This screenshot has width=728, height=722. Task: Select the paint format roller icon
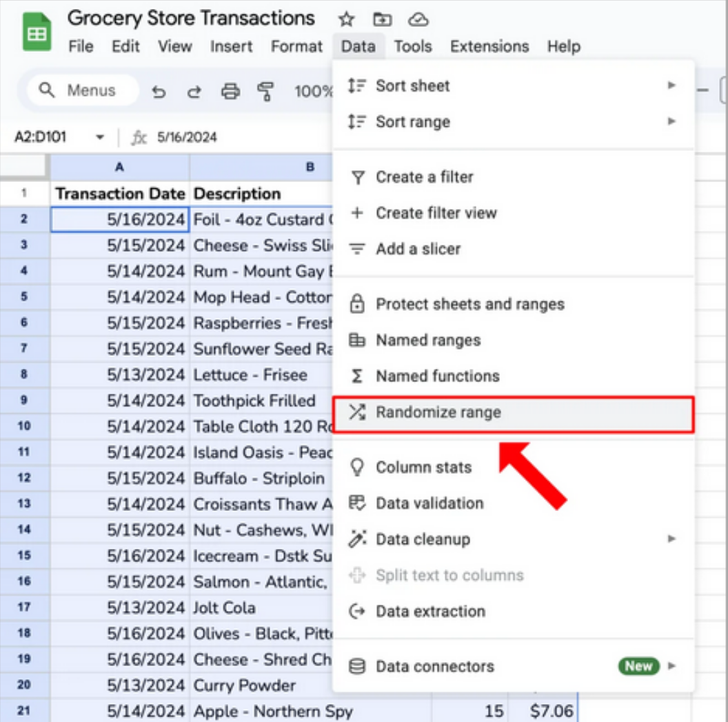[265, 91]
